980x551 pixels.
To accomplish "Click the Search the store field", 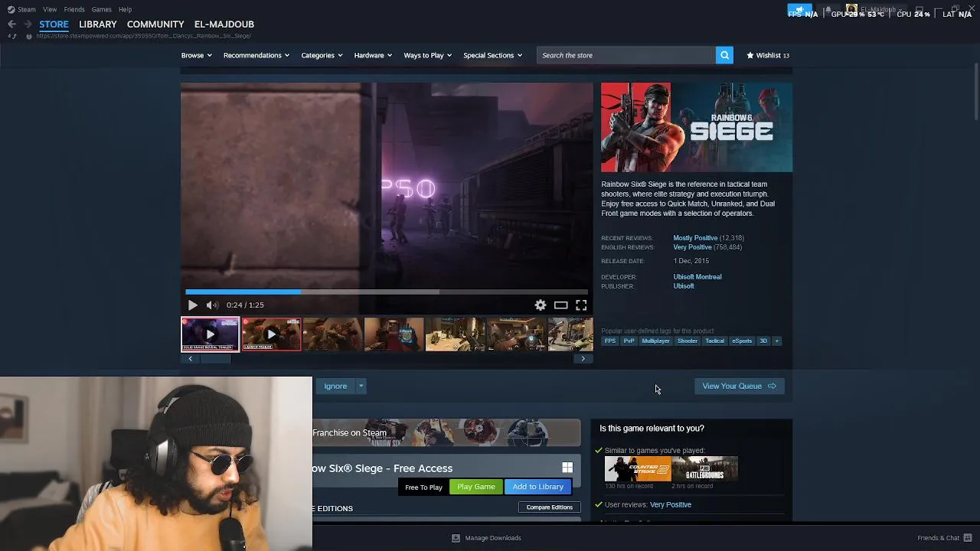I will pos(626,55).
